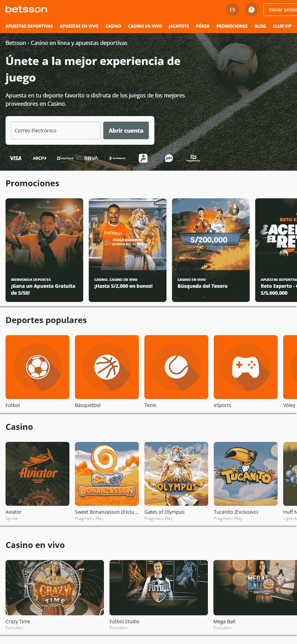Open Reto Experto promotion card
This screenshot has width=297, height=644.
pyautogui.click(x=276, y=250)
